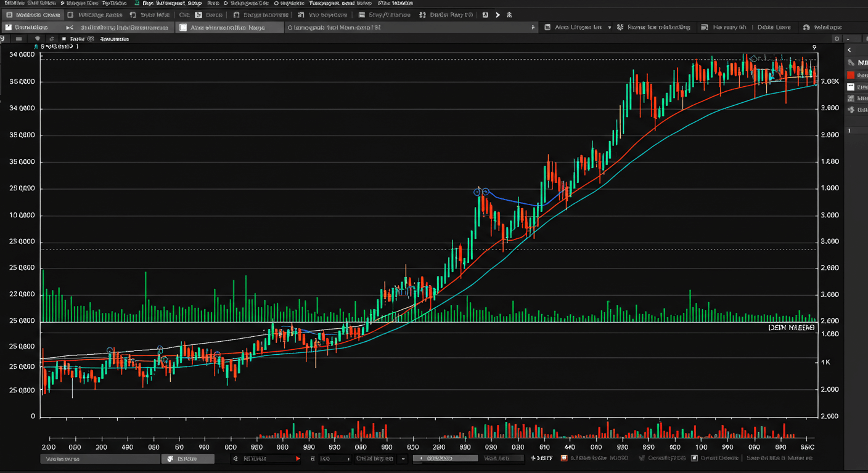Click the plus 9 81F button in the bottom bar
The height and width of the screenshot is (473, 868).
click(x=541, y=458)
